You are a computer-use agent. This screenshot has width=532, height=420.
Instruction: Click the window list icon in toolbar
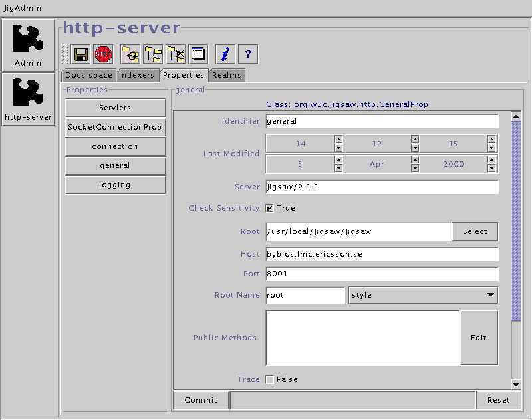[198, 54]
